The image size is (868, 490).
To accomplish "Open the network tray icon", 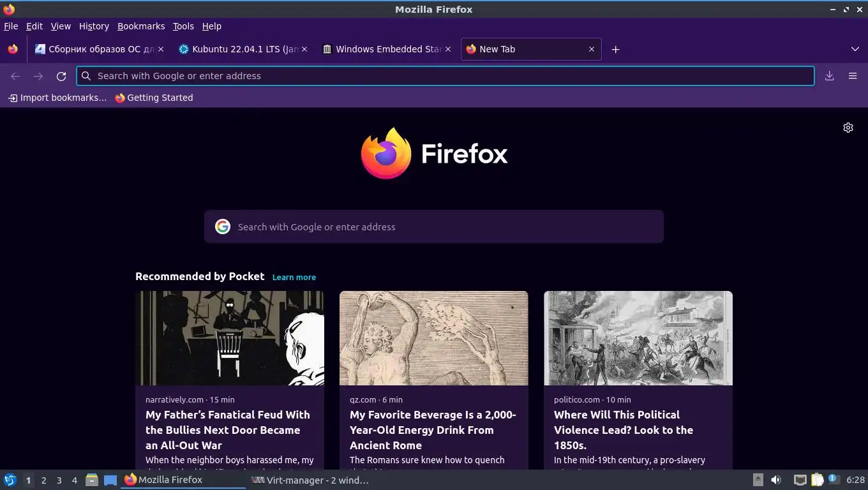I will click(x=800, y=480).
